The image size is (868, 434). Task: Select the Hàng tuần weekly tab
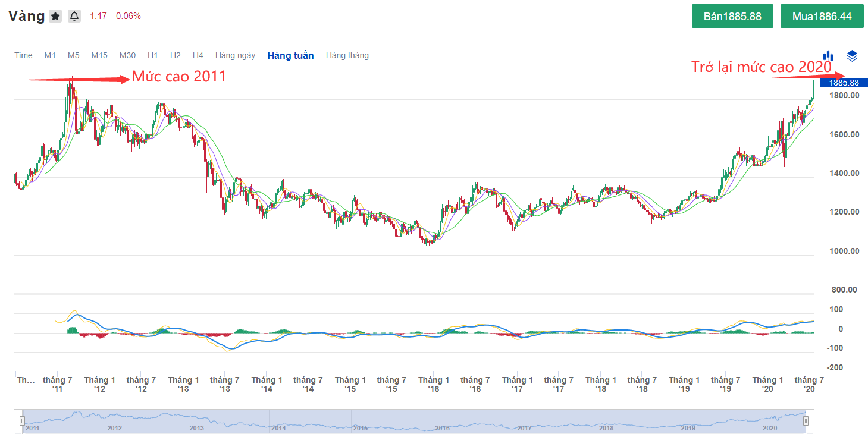(290, 55)
